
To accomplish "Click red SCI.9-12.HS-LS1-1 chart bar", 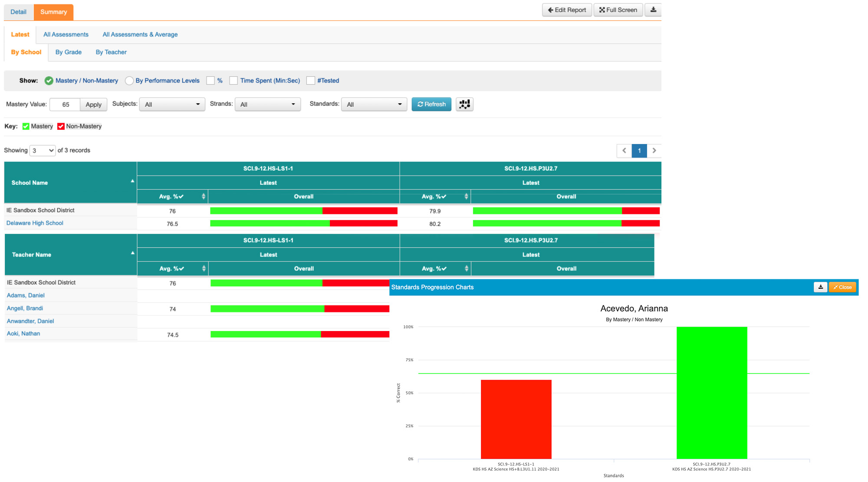I will tap(516, 419).
